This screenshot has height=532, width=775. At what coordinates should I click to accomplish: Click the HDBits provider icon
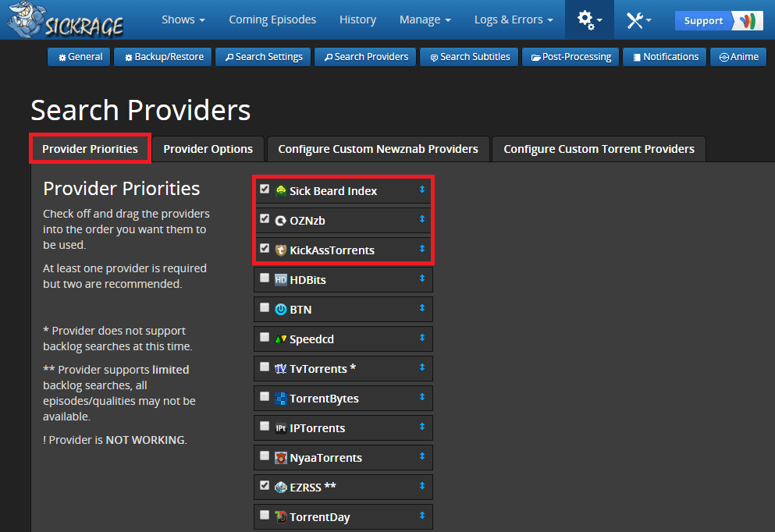click(x=281, y=279)
